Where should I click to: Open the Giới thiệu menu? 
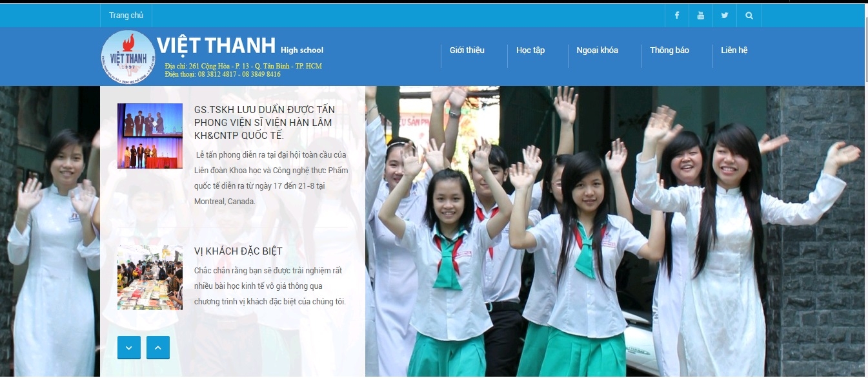click(x=467, y=50)
